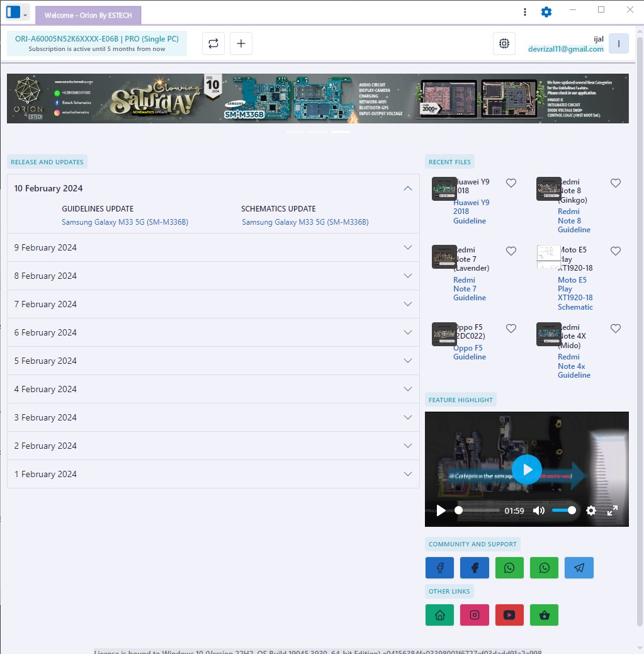Open Samsung Galaxy M33 5G guidelines link
The width and height of the screenshot is (644, 654).
125,222
